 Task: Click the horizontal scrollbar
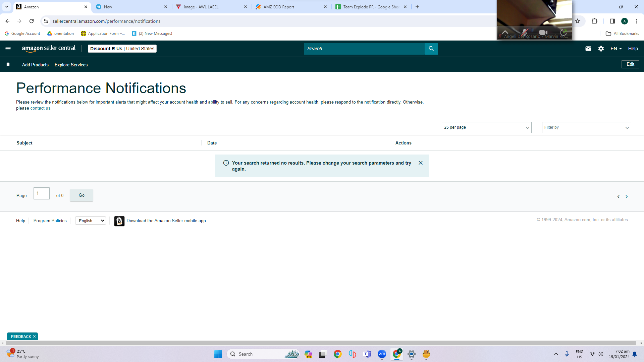tap(321, 343)
